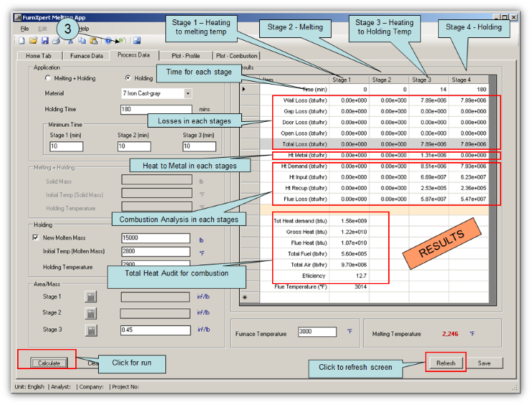Click the Efficiency value 12.7
The height and width of the screenshot is (405, 532).
click(349, 275)
